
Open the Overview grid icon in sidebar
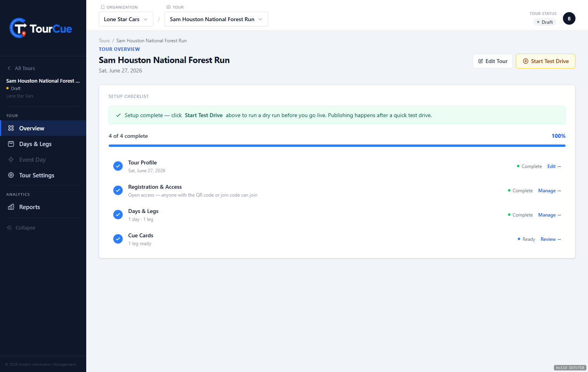pyautogui.click(x=11, y=128)
